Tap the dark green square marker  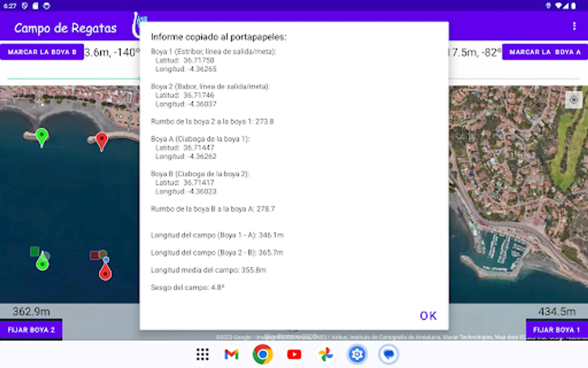point(35,251)
